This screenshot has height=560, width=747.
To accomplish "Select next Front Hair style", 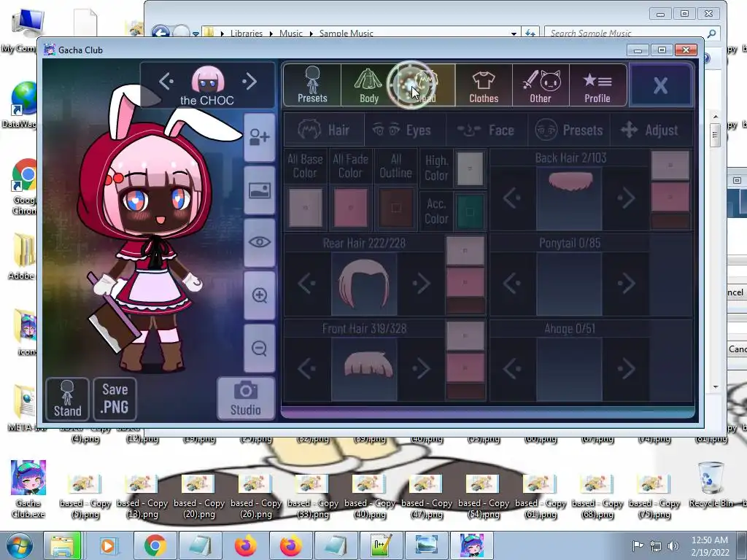I will 421,369.
